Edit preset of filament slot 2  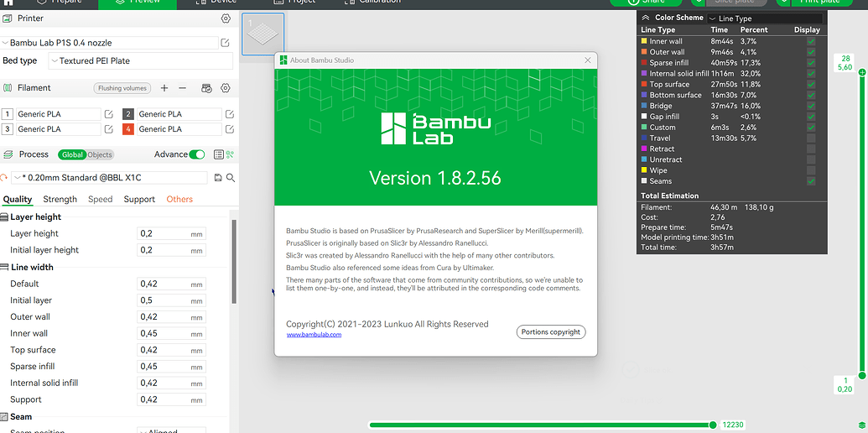tap(230, 114)
